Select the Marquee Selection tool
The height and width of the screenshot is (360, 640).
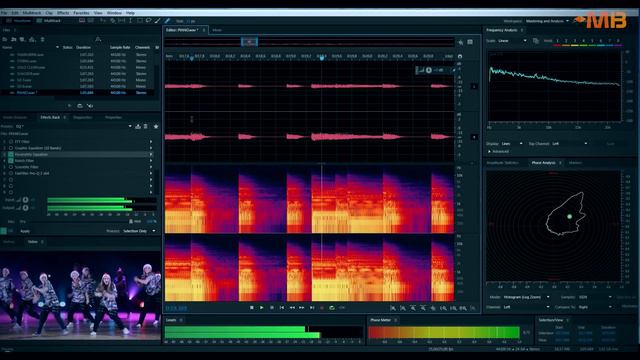[x=140, y=20]
